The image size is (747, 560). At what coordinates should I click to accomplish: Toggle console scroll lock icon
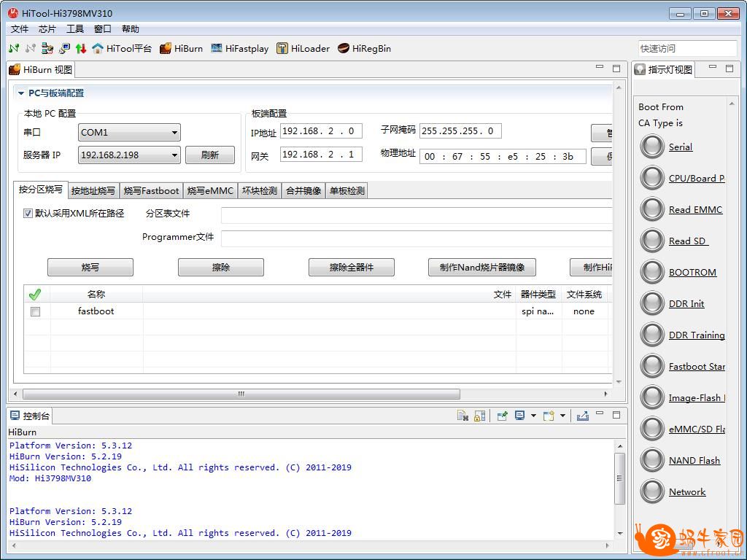[x=480, y=416]
